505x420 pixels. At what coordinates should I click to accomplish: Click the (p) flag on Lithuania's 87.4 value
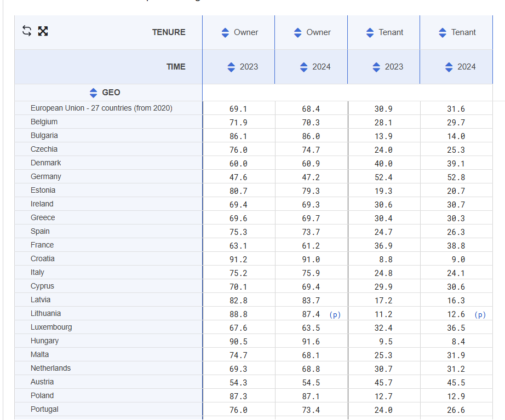coord(335,314)
